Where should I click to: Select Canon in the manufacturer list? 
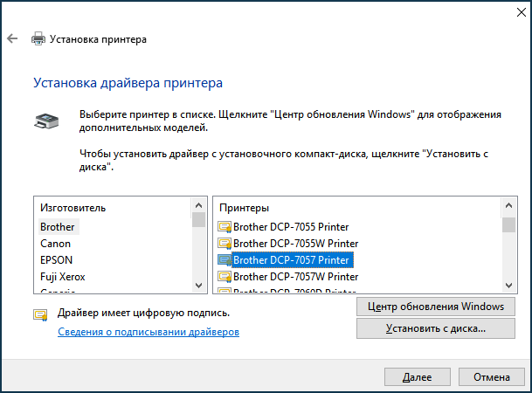[x=55, y=244]
